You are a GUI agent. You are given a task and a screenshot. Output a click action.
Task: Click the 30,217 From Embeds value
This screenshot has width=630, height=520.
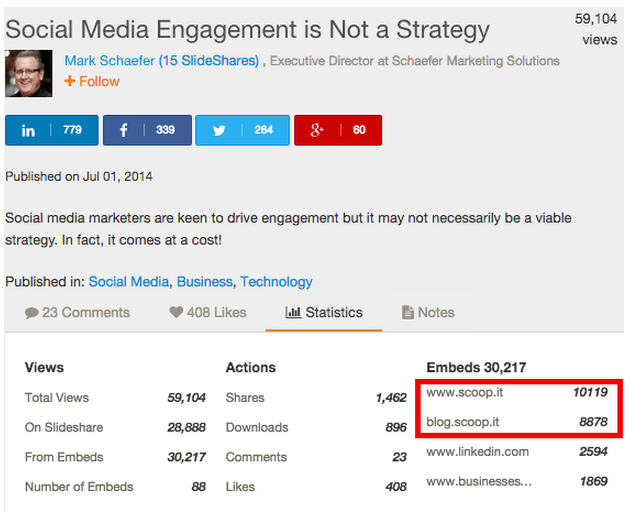186,457
